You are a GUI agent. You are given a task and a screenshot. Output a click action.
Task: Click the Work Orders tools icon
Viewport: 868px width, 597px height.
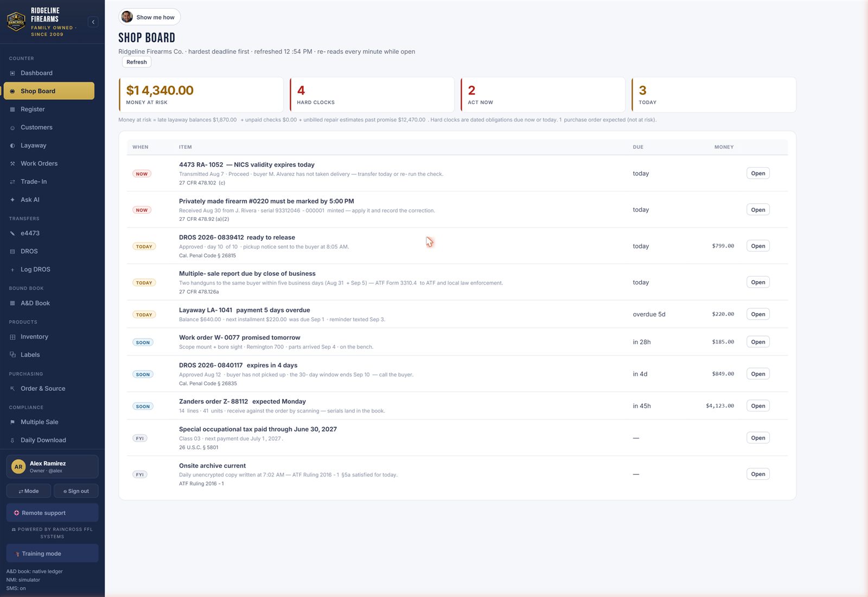[x=12, y=164]
